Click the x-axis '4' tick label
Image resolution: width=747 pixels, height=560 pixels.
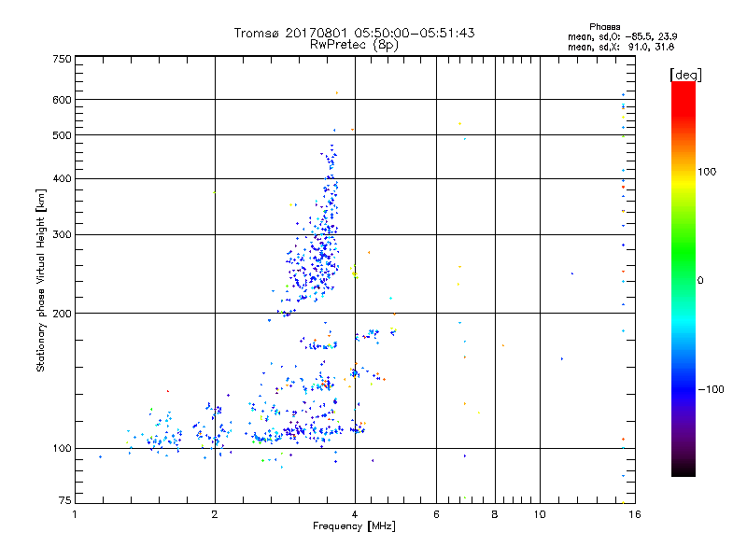pyautogui.click(x=355, y=514)
